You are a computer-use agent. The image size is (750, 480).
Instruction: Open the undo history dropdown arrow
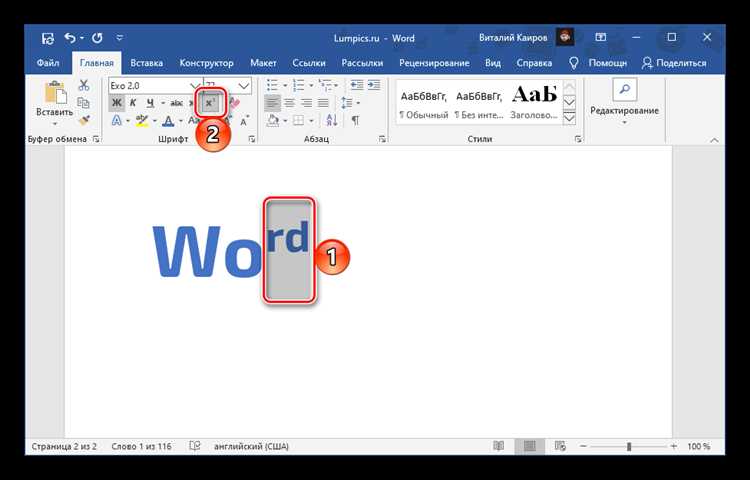click(x=82, y=38)
